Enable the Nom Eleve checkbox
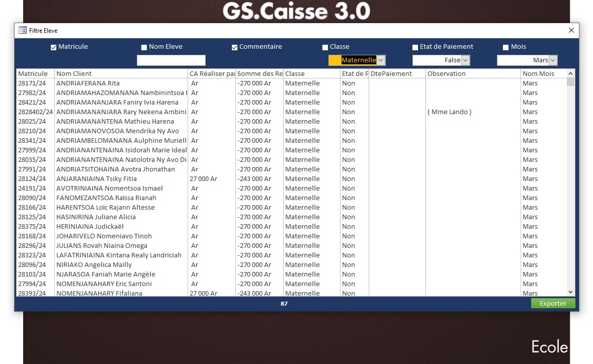Image resolution: width=593 pixels, height=364 pixels. point(144,48)
